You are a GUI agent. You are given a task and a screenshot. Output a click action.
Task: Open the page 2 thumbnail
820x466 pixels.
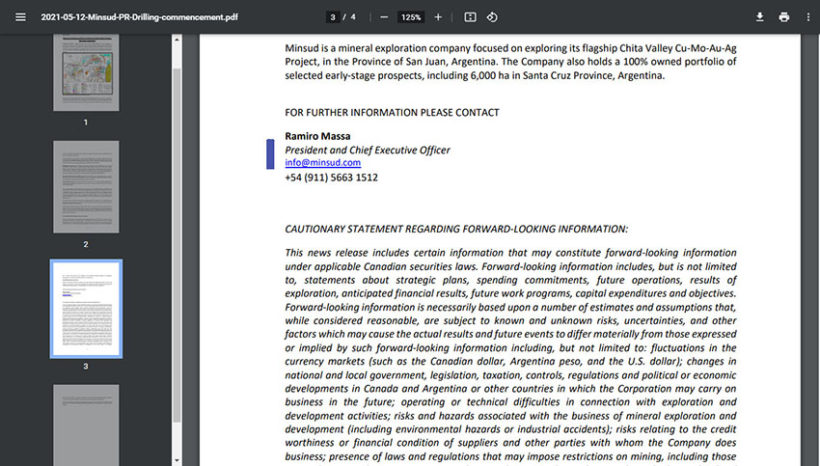(86, 186)
